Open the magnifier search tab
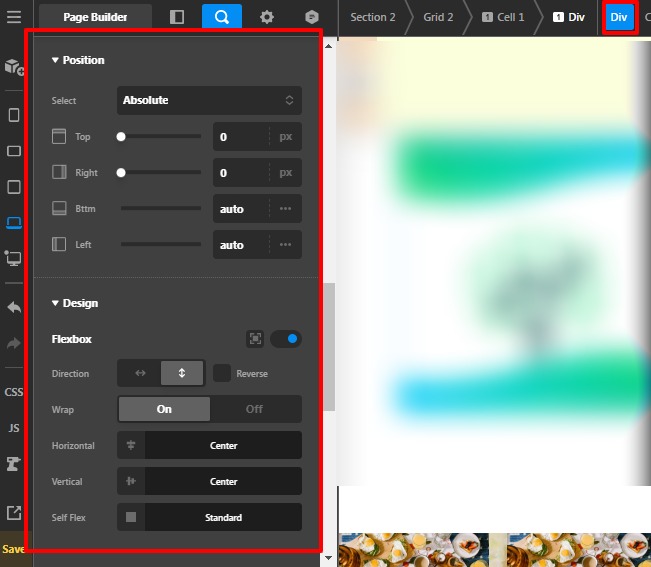The width and height of the screenshot is (651, 567). pyautogui.click(x=221, y=17)
